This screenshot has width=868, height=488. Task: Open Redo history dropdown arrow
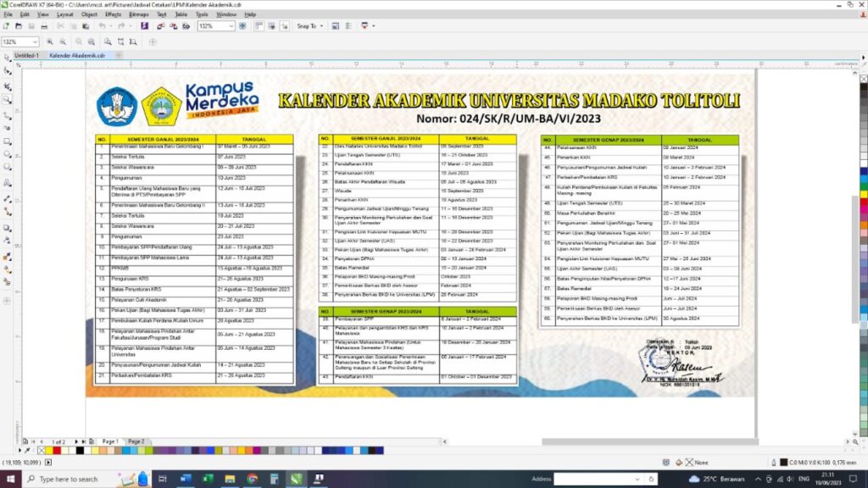pos(129,26)
